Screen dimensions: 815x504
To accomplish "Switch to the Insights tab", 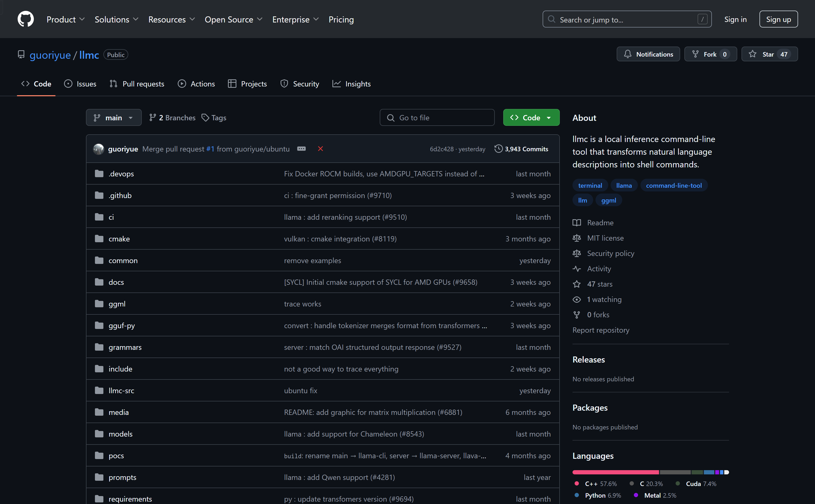I will [x=352, y=84].
